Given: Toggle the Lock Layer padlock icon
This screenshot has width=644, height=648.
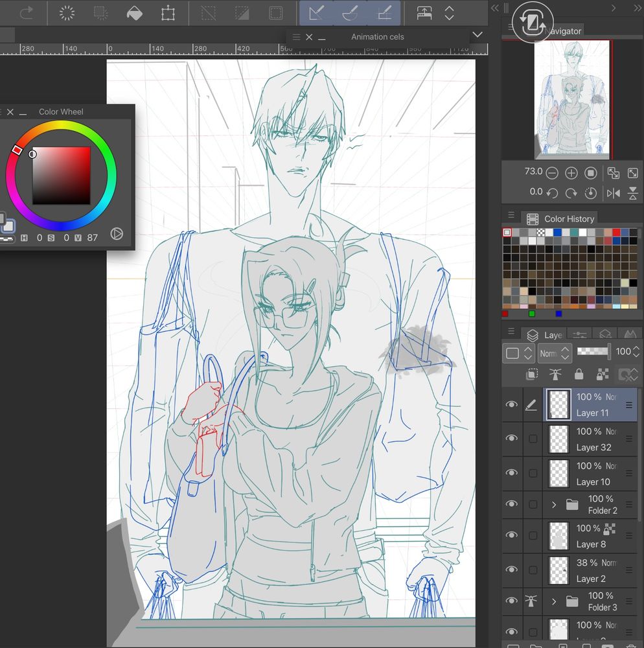Looking at the screenshot, I should (579, 375).
